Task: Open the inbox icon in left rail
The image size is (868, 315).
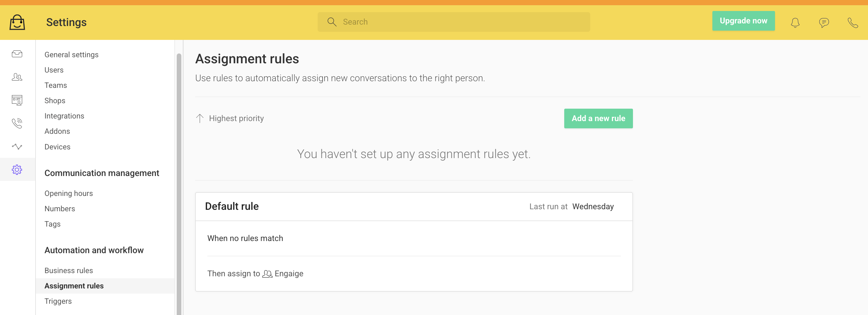Action: (x=17, y=54)
